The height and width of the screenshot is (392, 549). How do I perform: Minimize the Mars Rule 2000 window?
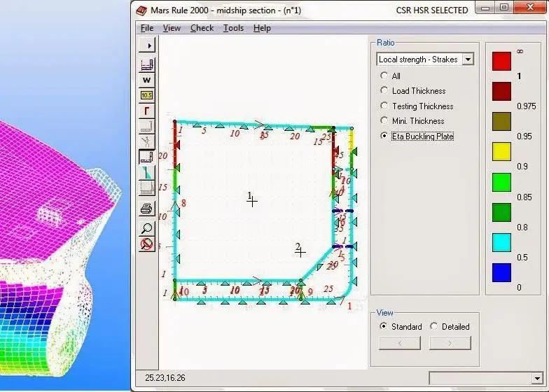tap(485, 8)
